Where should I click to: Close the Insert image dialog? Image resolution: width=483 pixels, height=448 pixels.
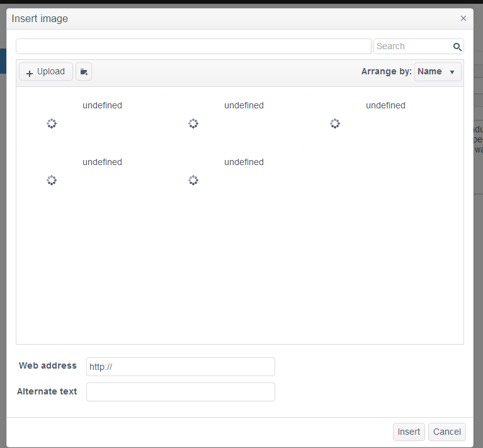pos(463,18)
